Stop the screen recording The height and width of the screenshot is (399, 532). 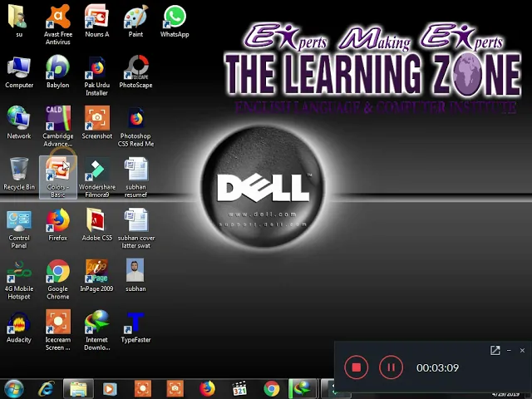tap(357, 367)
